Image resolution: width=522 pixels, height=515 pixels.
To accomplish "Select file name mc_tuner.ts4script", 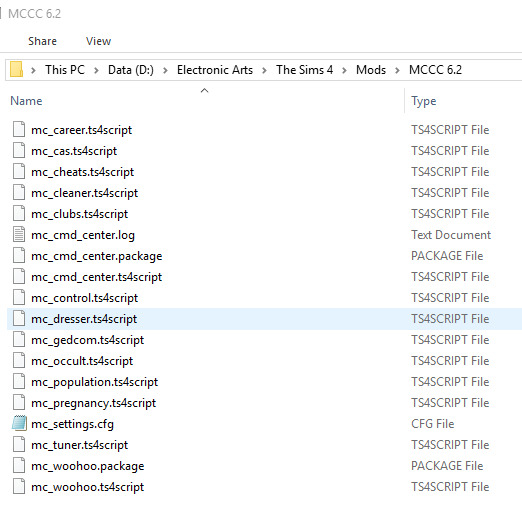I will tap(80, 445).
